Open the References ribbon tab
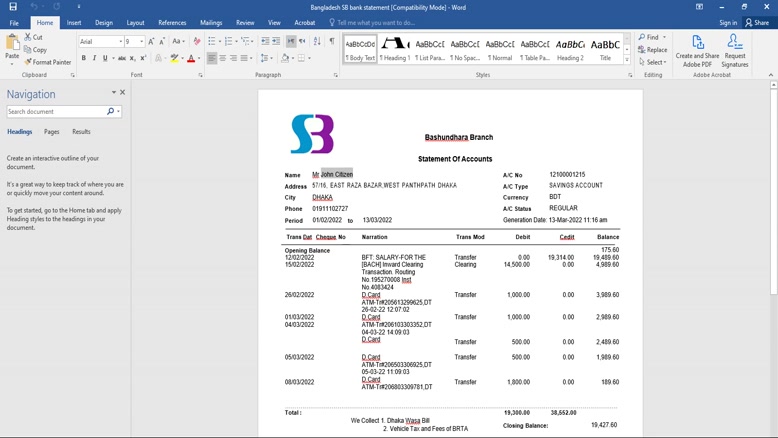Viewport: 778px width, 438px height. (x=172, y=22)
